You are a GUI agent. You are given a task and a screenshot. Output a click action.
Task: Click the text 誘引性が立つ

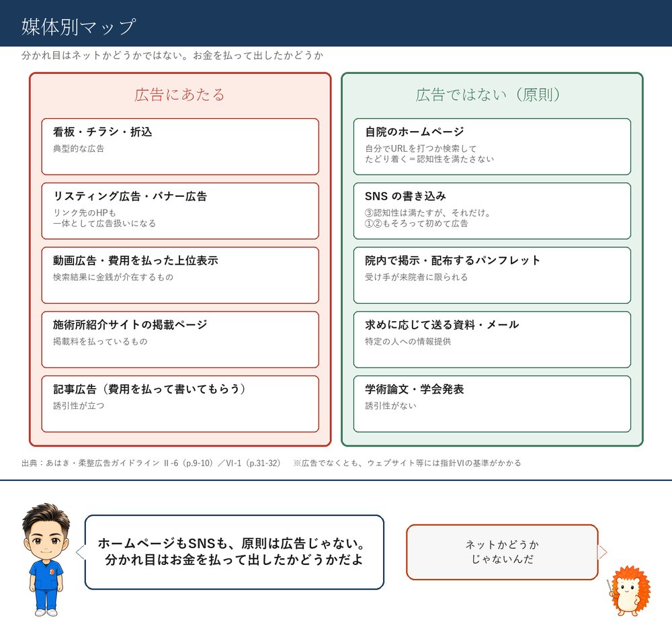79,406
